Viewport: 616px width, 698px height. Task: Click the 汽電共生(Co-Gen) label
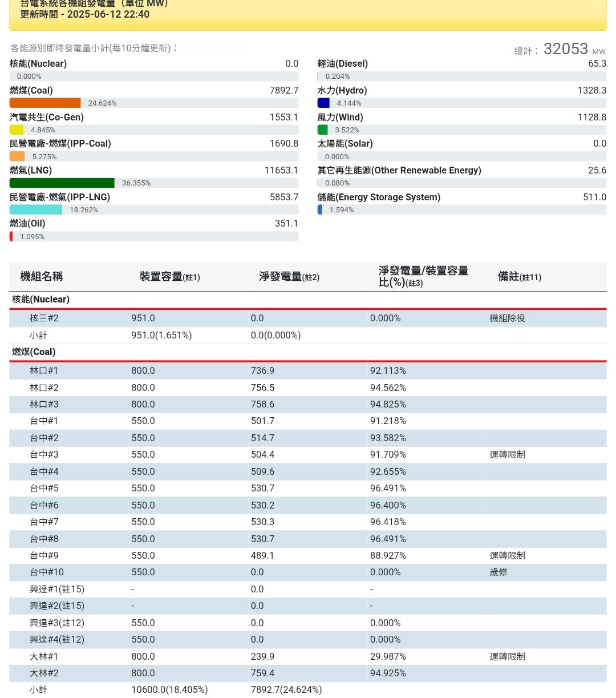click(x=47, y=118)
